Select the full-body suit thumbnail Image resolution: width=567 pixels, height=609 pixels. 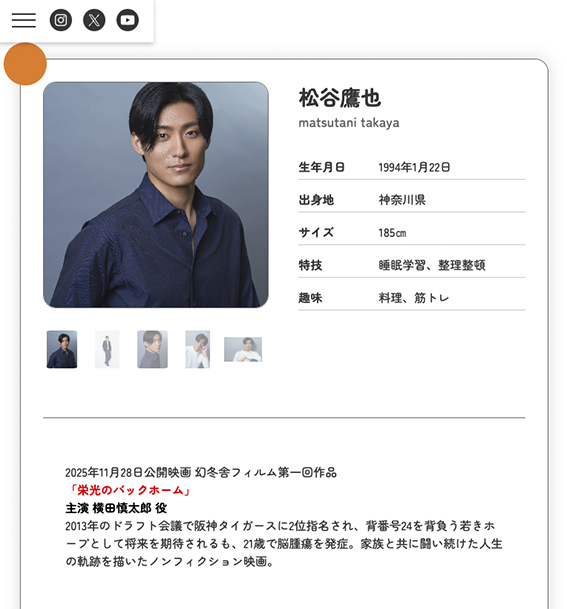(x=107, y=349)
